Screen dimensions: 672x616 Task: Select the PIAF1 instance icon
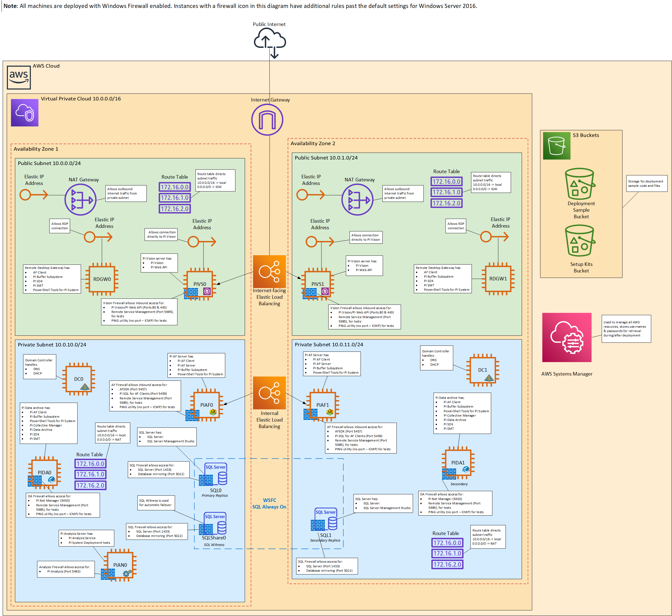click(322, 405)
